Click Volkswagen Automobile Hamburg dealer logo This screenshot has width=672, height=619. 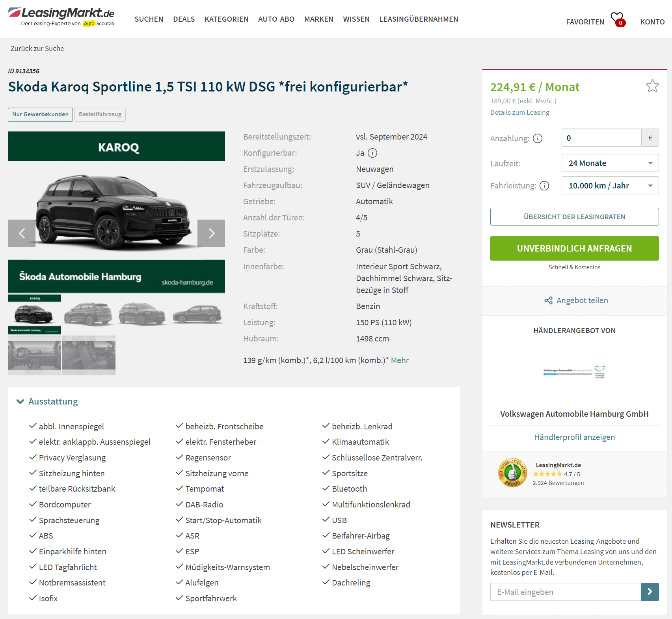(x=574, y=372)
